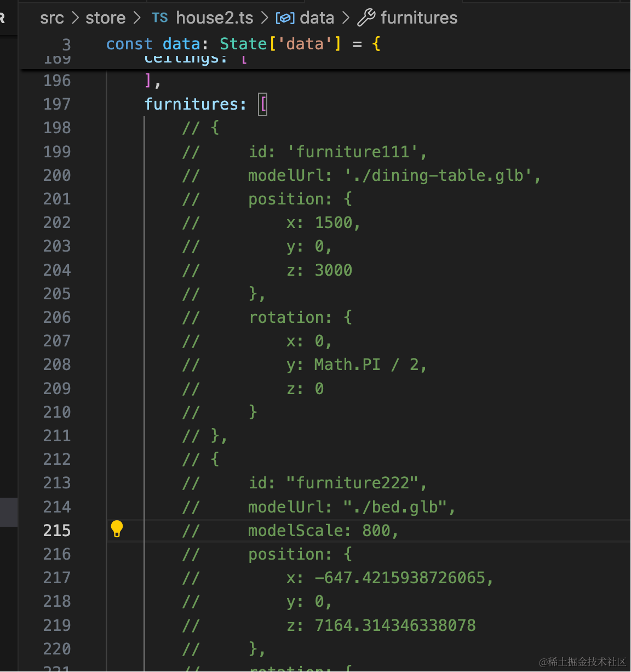Click the chevron between house2.ts and data
631x672 pixels.
pyautogui.click(x=265, y=18)
